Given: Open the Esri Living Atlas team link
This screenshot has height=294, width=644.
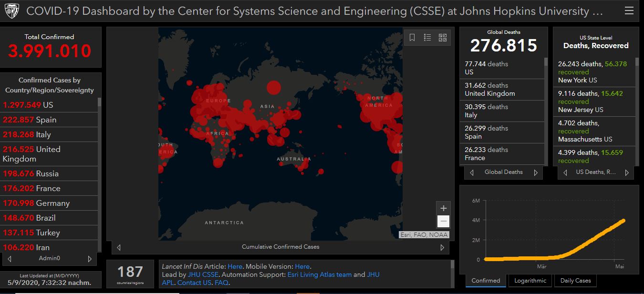Looking at the screenshot, I should click(x=319, y=274).
